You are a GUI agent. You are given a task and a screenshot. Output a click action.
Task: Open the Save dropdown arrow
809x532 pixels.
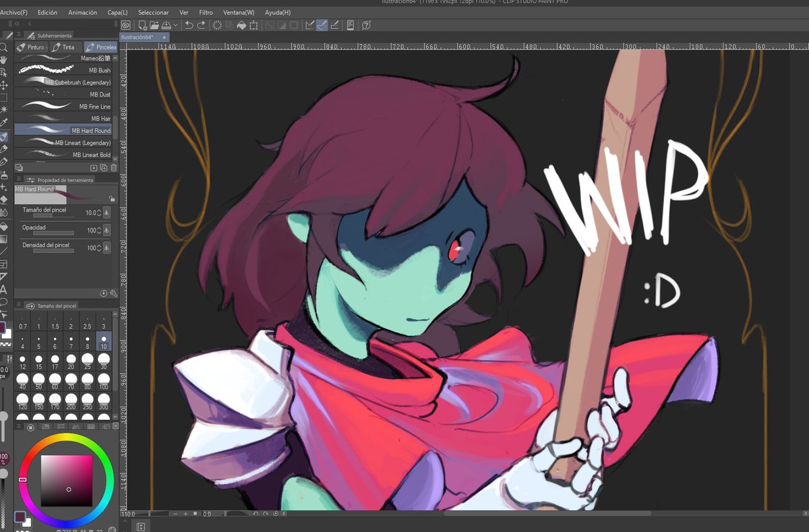coord(175,25)
